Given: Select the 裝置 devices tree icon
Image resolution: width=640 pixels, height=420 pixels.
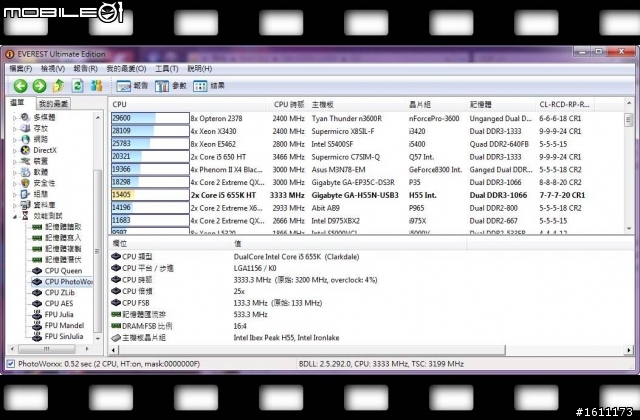Looking at the screenshot, I should click(25, 161).
